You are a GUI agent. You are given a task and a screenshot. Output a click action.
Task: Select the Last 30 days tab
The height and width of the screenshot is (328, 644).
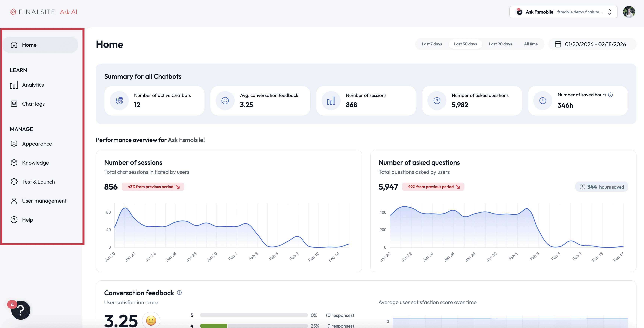(465, 44)
